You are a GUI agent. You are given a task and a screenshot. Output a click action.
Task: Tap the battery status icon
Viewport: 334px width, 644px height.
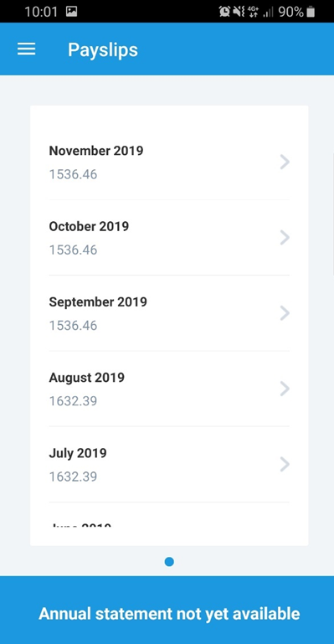click(x=311, y=12)
